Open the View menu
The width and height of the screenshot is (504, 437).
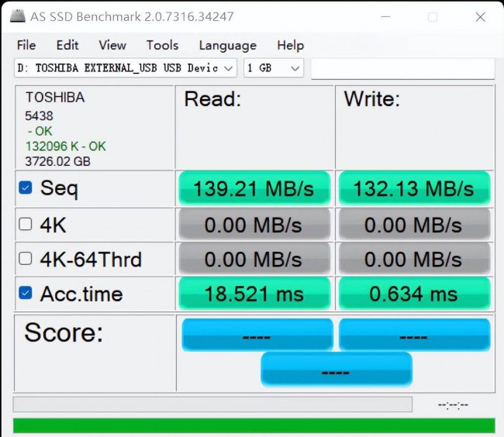112,45
